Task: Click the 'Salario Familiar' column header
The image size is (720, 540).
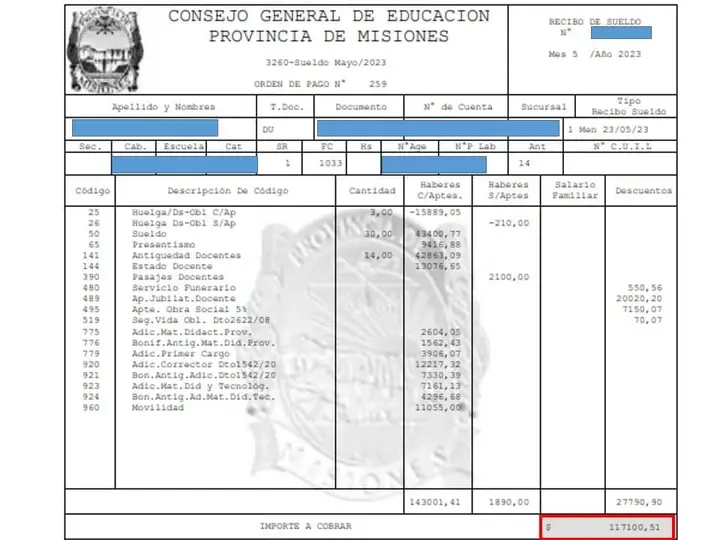Action: (574, 190)
